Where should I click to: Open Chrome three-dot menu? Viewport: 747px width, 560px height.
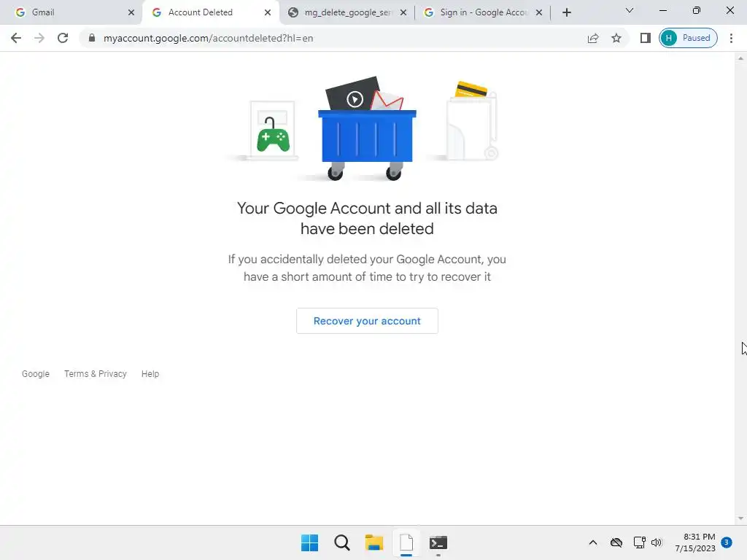[x=731, y=38]
